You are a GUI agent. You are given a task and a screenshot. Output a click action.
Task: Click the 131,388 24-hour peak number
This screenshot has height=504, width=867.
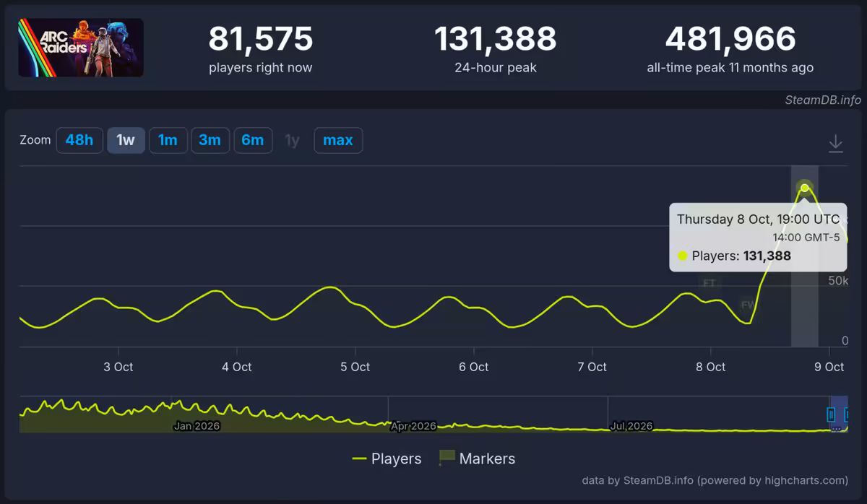pyautogui.click(x=496, y=39)
